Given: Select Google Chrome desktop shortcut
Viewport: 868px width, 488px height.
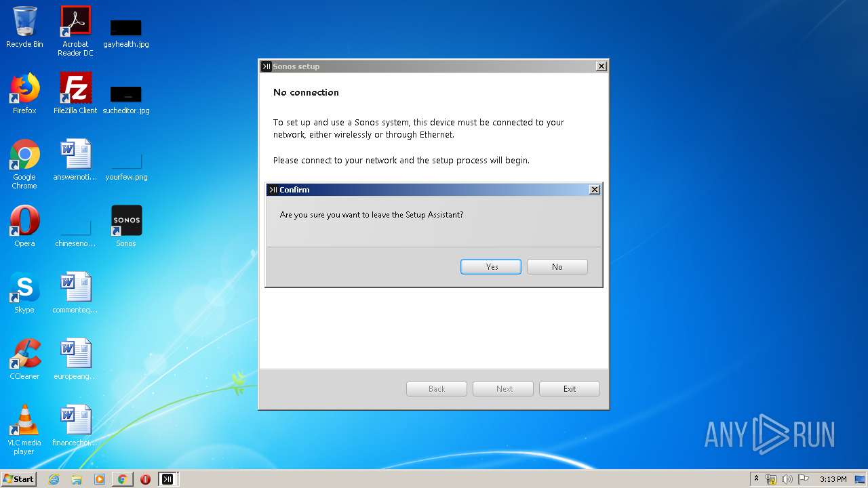Looking at the screenshot, I should 24,164.
